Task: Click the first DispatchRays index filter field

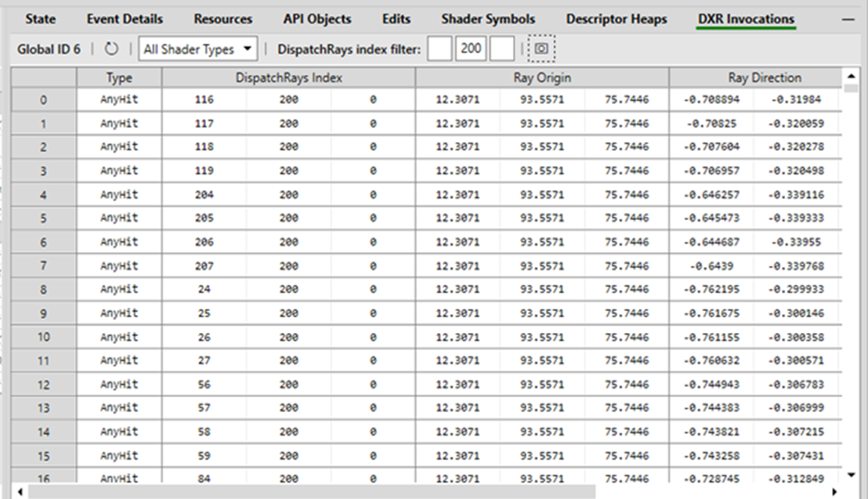Action: tap(439, 49)
